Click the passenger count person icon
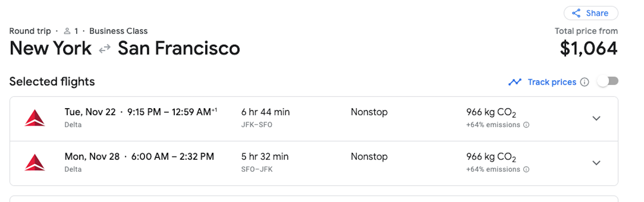Viewport: 644px width, 202px height. click(x=67, y=31)
